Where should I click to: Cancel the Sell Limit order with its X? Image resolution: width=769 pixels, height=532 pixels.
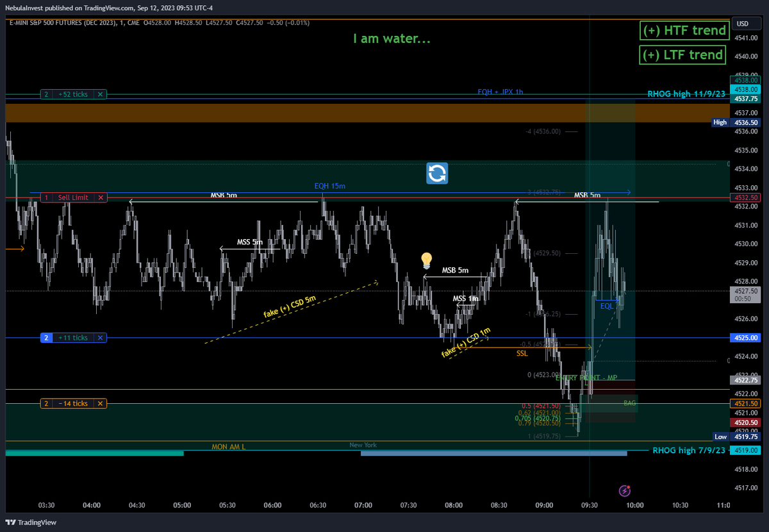coord(100,197)
